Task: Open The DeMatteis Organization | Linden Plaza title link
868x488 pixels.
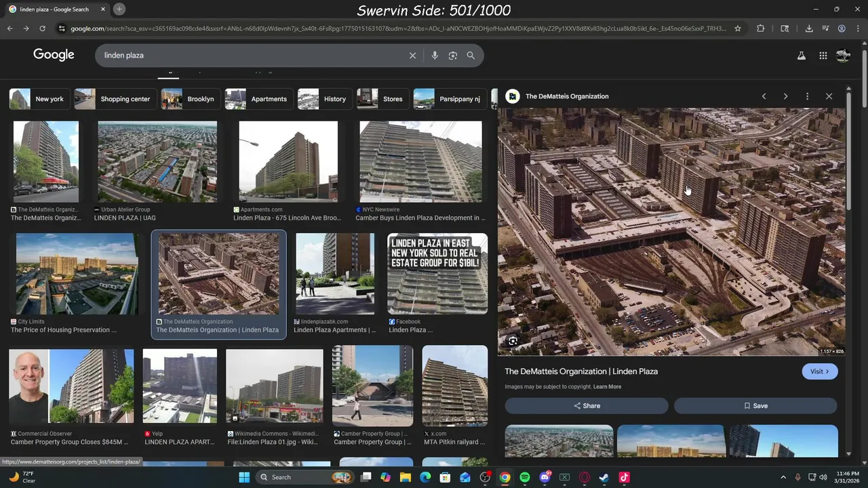Action: 581,371
